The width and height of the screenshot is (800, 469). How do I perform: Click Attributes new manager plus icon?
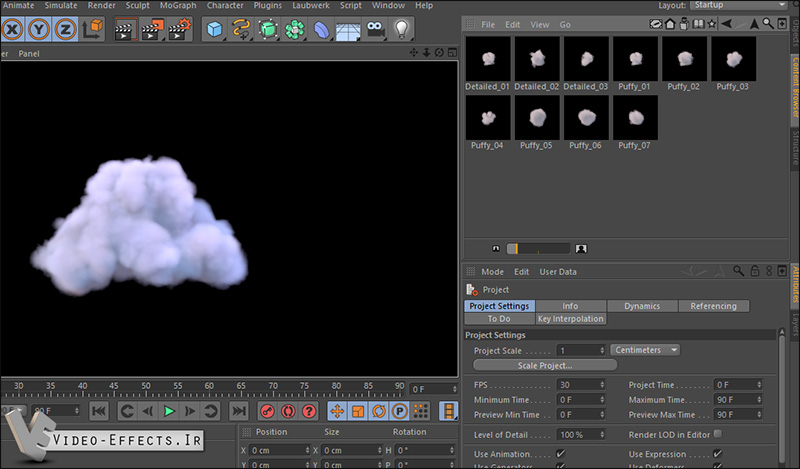[782, 271]
